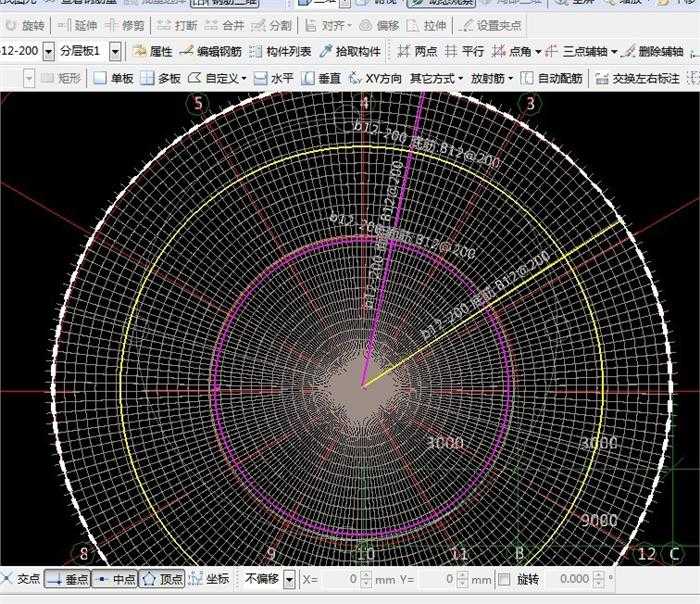The width and height of the screenshot is (700, 604).
Task: Click axis bubble number 3
Action: point(530,104)
